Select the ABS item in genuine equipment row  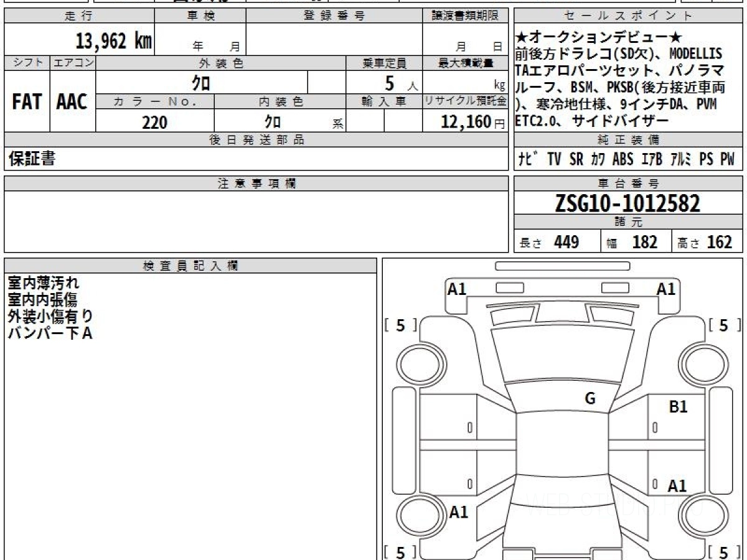click(x=622, y=159)
